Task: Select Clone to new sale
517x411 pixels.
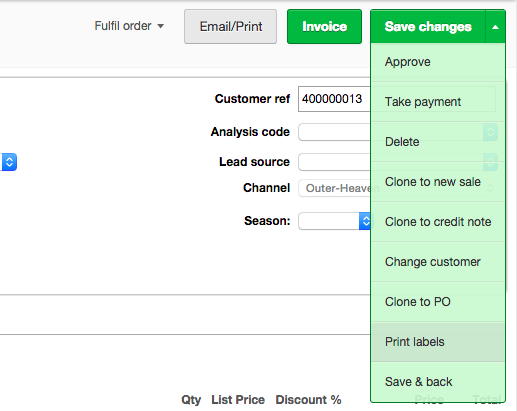Action: [438, 182]
